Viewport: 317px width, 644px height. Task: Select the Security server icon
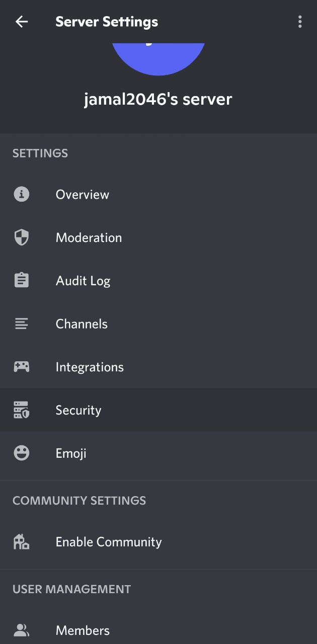click(21, 410)
